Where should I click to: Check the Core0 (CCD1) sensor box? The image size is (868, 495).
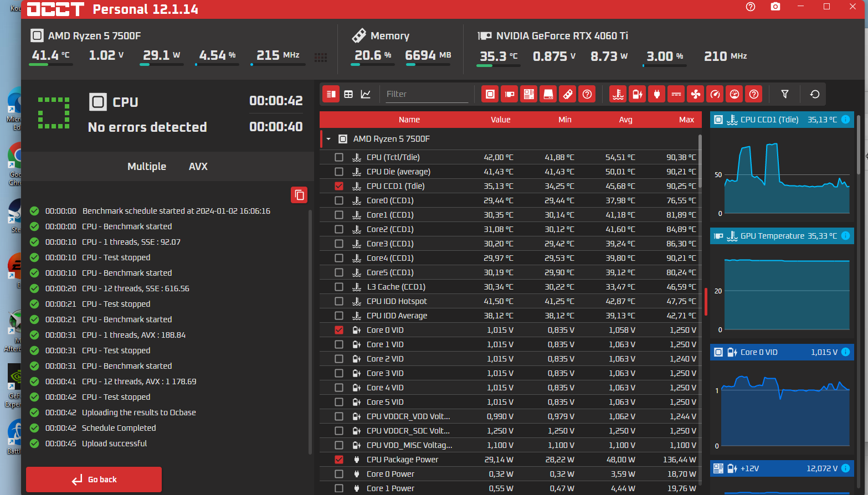point(339,200)
